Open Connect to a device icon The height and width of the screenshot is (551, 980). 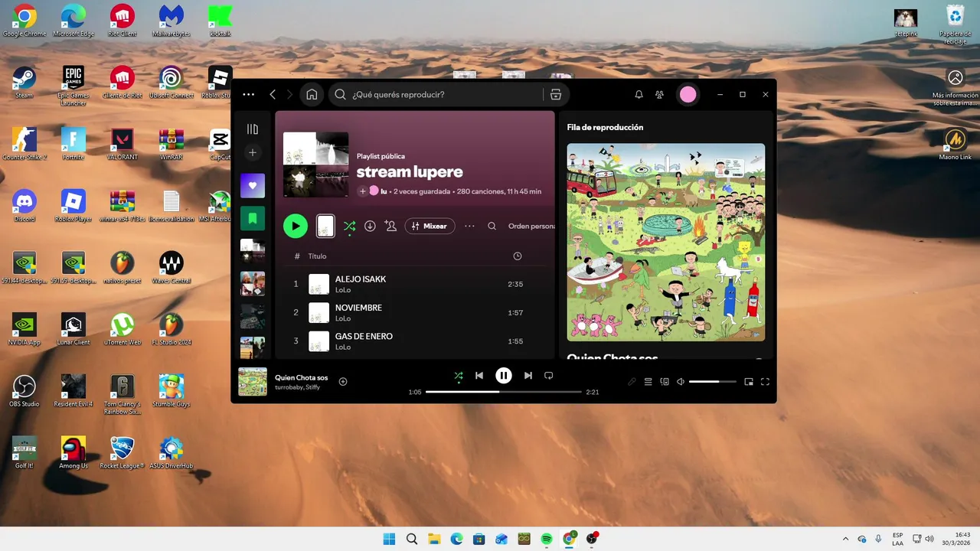(665, 381)
